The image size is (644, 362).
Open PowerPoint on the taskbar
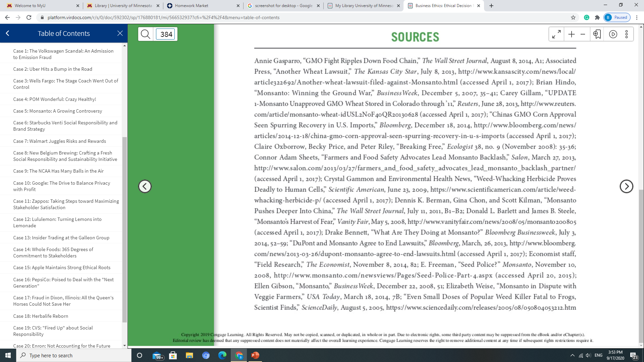[x=255, y=355]
